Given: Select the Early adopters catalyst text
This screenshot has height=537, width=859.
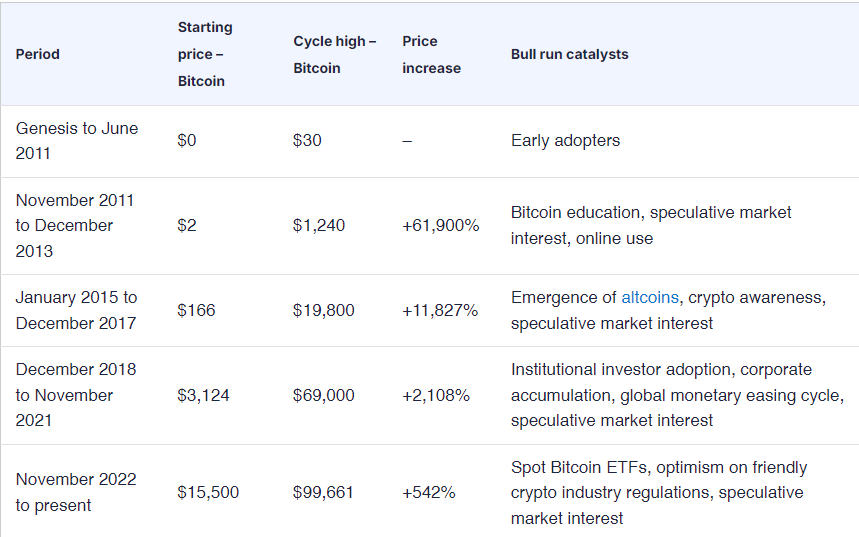Looking at the screenshot, I should [565, 141].
